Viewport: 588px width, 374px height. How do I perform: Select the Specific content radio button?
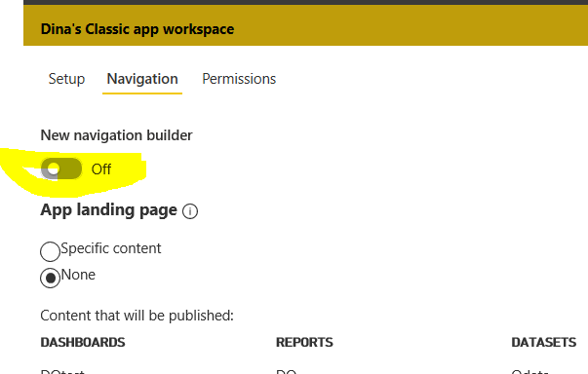click(50, 251)
